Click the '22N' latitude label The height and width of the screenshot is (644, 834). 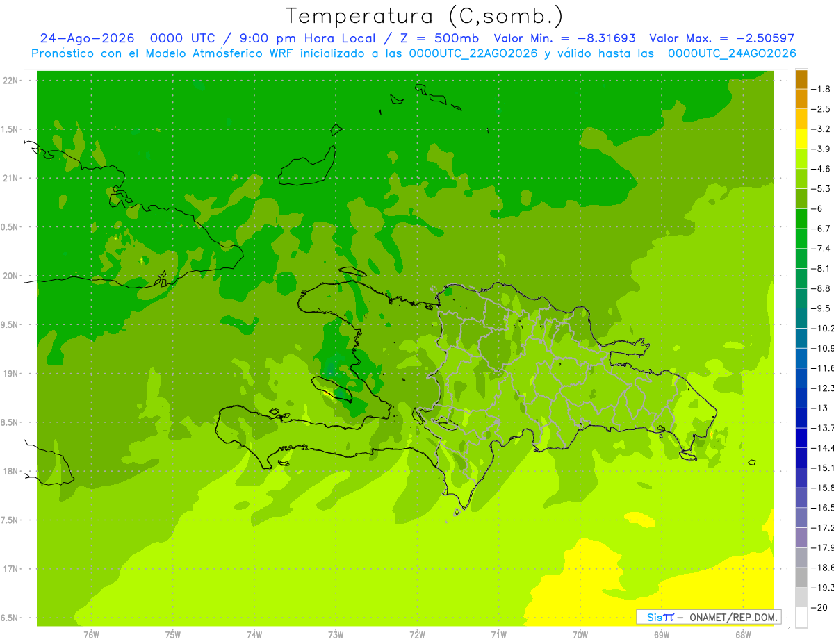(12, 81)
